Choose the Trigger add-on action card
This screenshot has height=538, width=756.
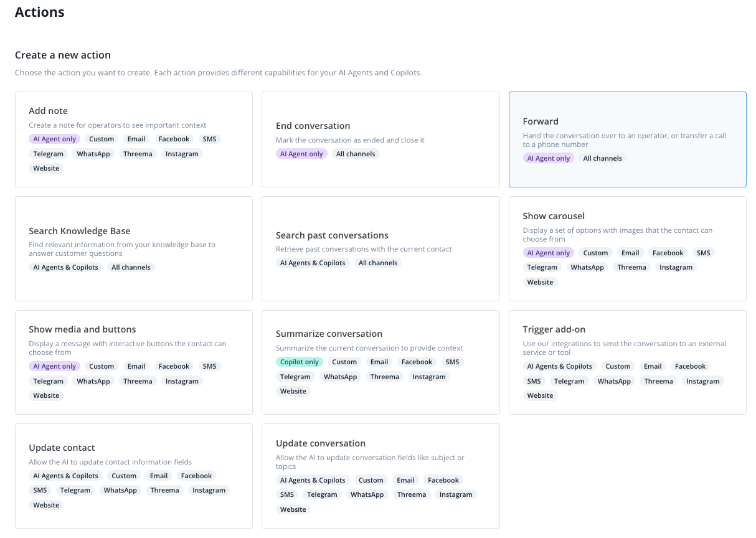(x=628, y=362)
